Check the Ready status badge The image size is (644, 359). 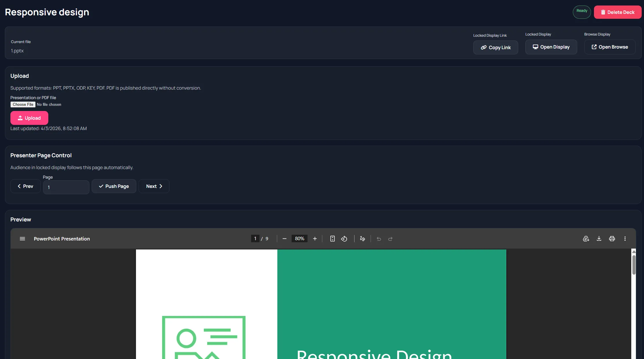582,12
